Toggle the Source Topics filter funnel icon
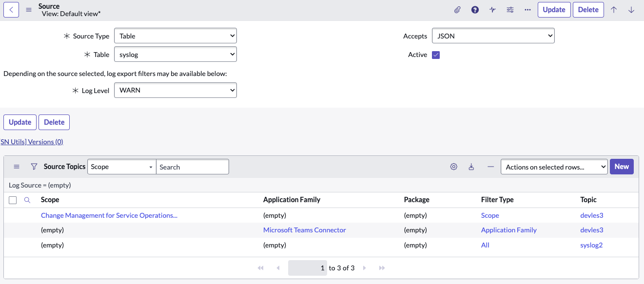This screenshot has width=644, height=284. tap(34, 167)
